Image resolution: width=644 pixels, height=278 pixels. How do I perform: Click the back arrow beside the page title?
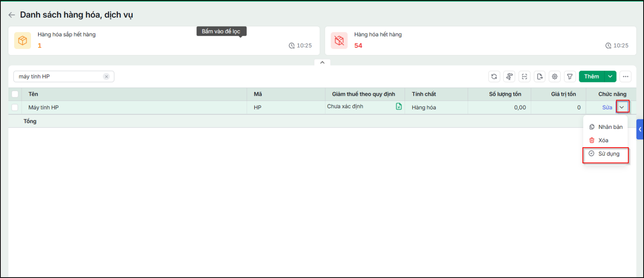(x=12, y=15)
